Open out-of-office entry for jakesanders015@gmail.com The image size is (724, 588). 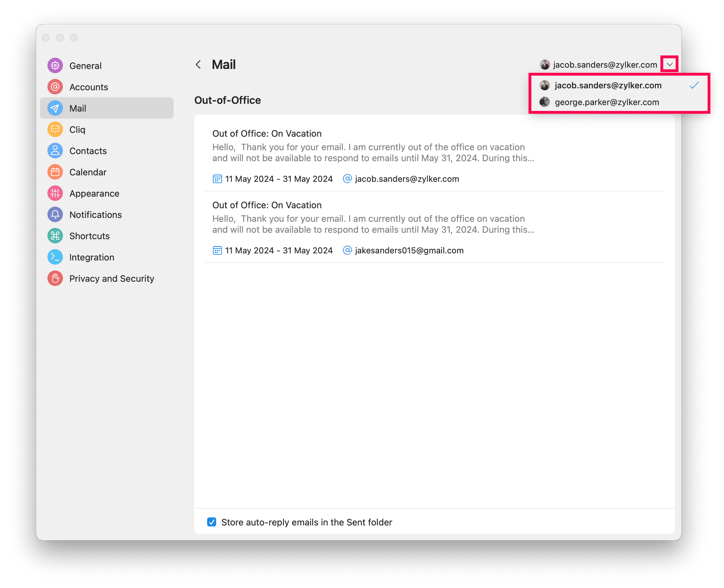[373, 227]
